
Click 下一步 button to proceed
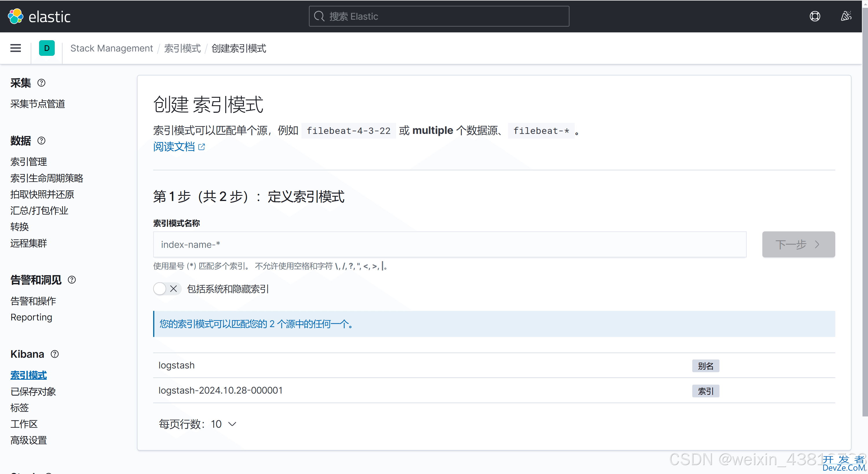point(797,244)
